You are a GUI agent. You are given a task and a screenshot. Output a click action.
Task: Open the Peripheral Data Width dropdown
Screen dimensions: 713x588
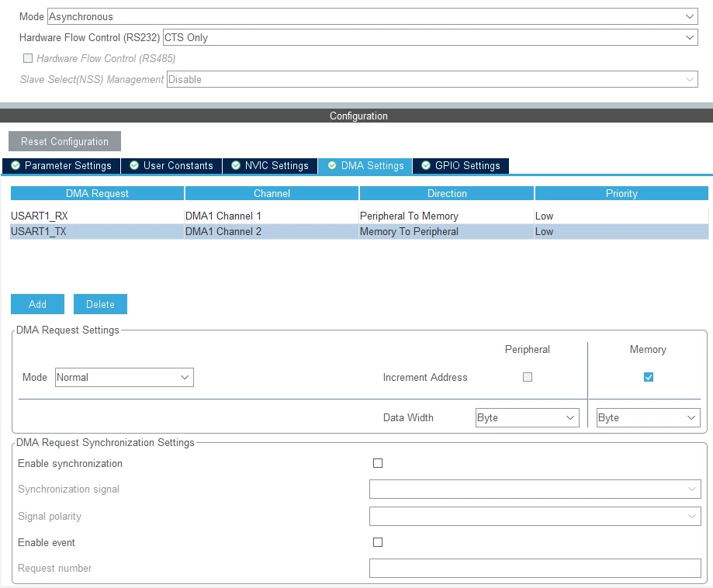(528, 417)
